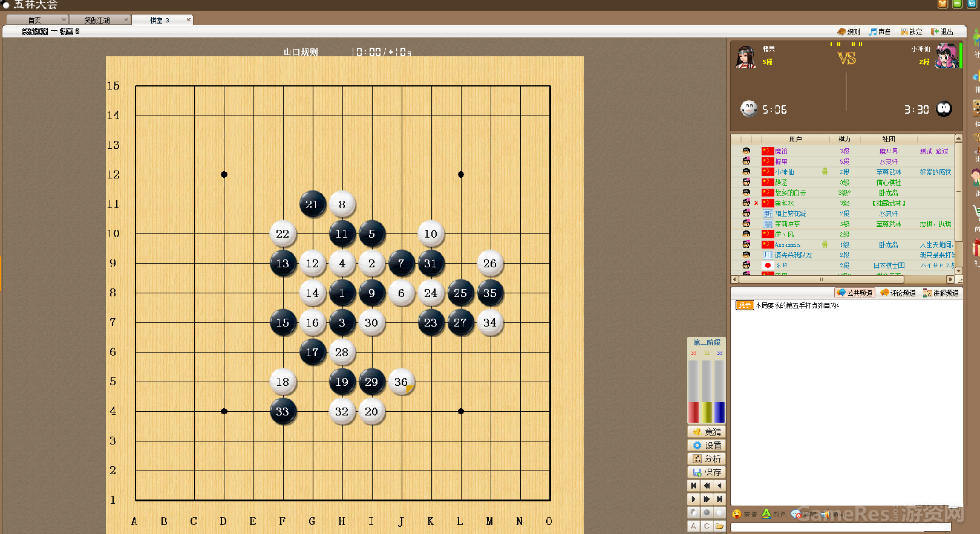Open the 规则 (rules) toolbar button
The width and height of the screenshot is (980, 534).
pos(849,31)
